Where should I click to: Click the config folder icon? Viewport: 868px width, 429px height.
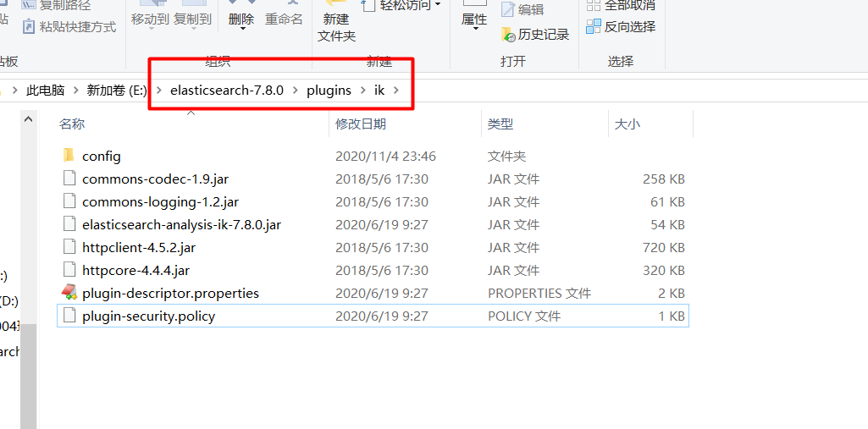pos(69,156)
